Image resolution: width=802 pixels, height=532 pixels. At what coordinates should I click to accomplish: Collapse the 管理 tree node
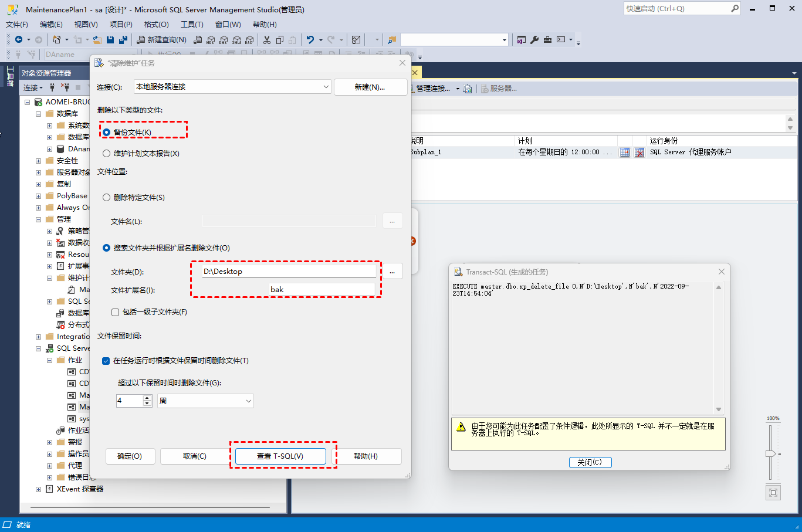pos(38,219)
